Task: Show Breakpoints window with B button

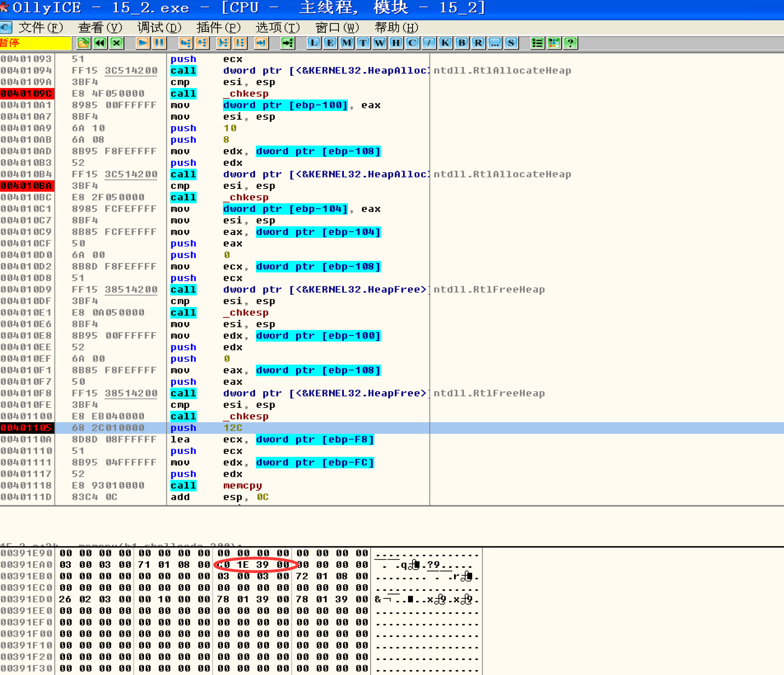Action: pos(462,43)
